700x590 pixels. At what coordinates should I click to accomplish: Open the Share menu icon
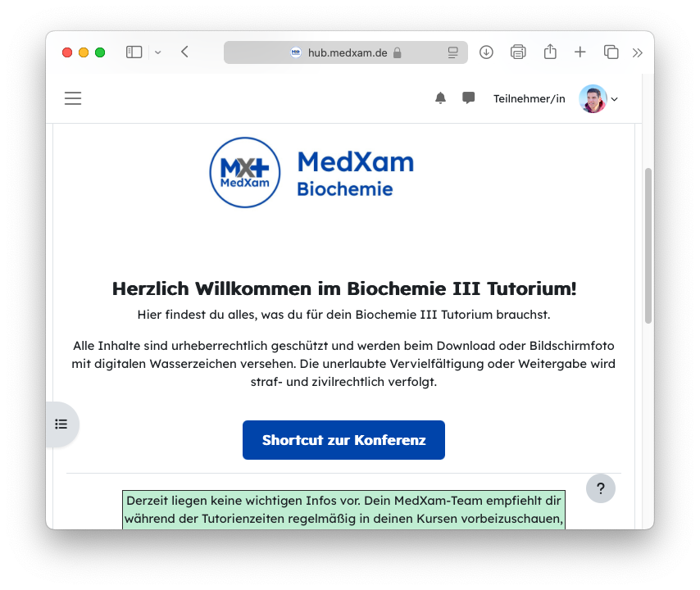coord(550,52)
